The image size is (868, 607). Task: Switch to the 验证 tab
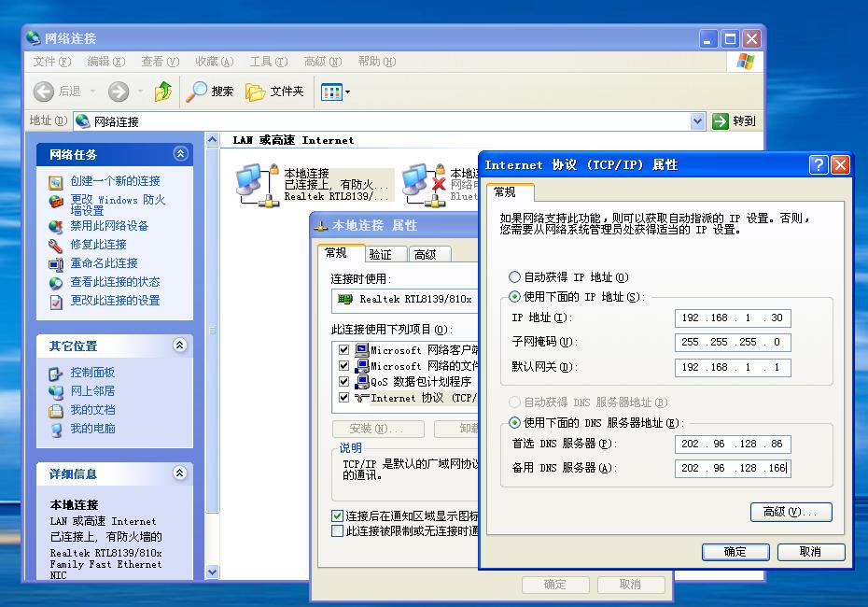(x=380, y=254)
